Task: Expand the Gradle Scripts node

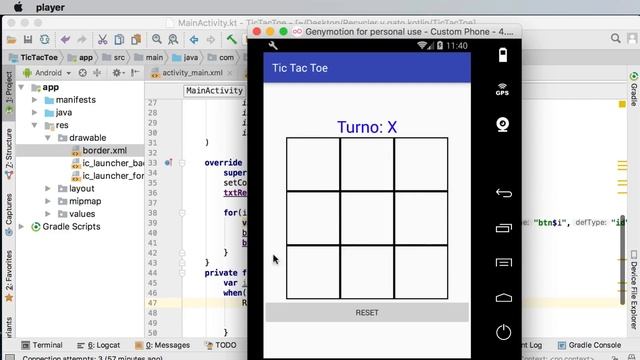Action: pyautogui.click(x=22, y=227)
